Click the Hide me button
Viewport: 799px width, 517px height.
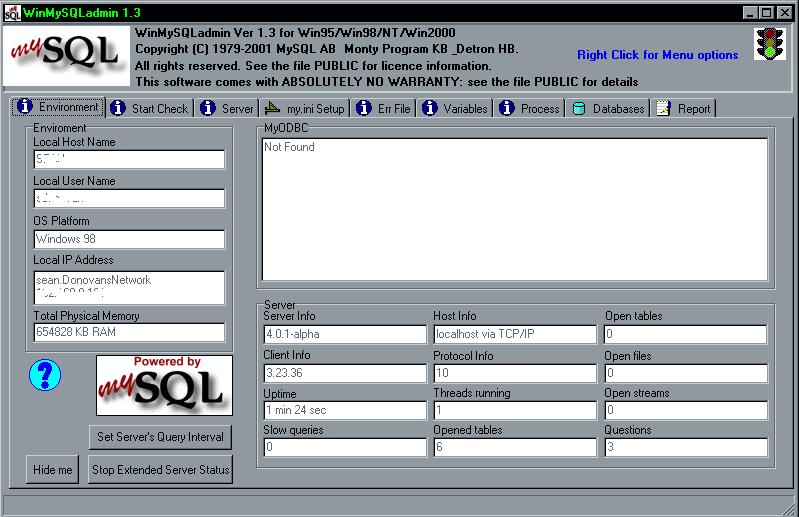(x=52, y=469)
